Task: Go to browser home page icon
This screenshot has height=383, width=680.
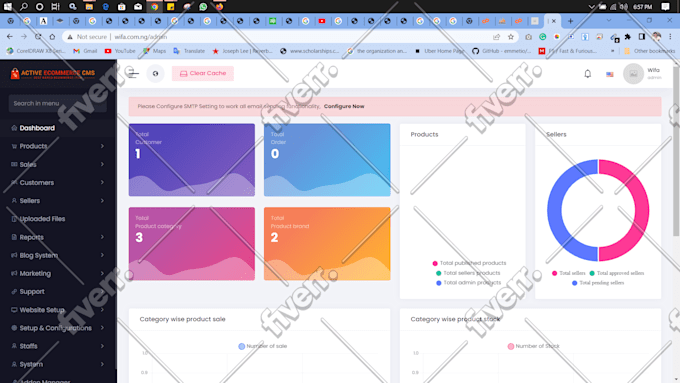Action: click(x=52, y=37)
